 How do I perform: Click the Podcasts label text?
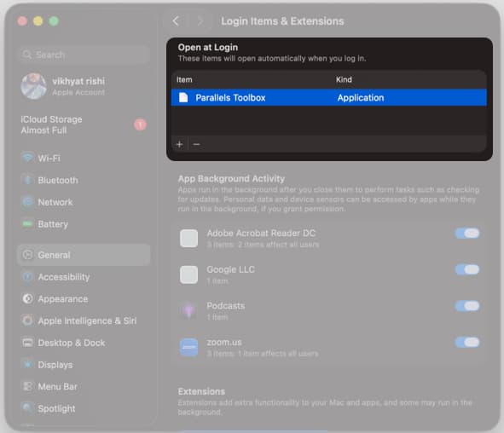pyautogui.click(x=226, y=306)
